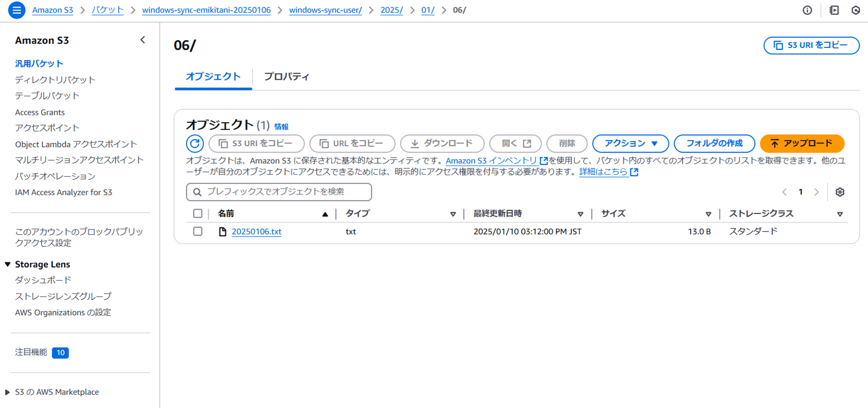The width and height of the screenshot is (868, 408).
Task: Open ディレクトリバケット in sidebar
Action: (55, 80)
